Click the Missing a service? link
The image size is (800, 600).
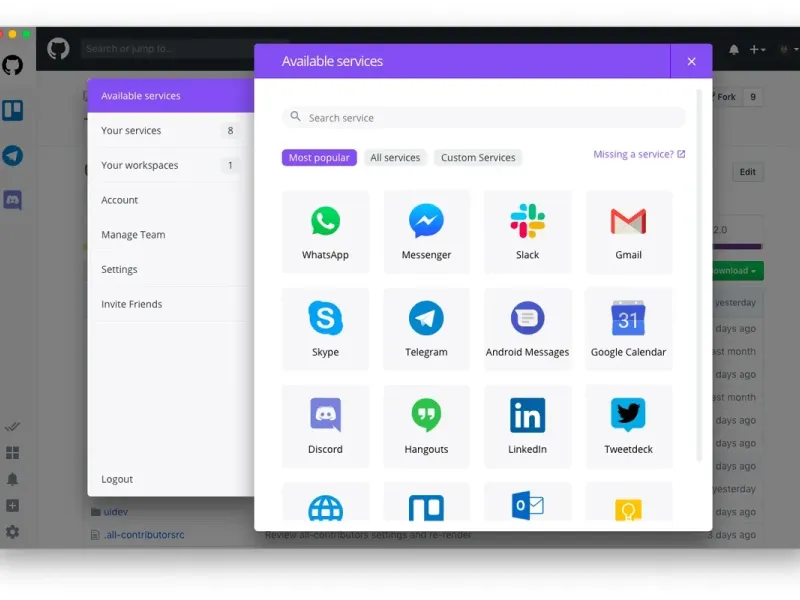coord(639,154)
